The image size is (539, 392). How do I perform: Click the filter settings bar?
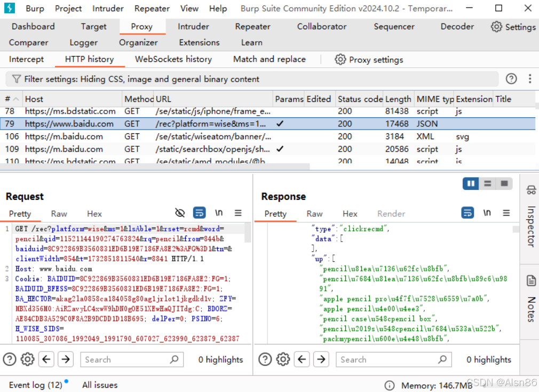[x=252, y=79]
